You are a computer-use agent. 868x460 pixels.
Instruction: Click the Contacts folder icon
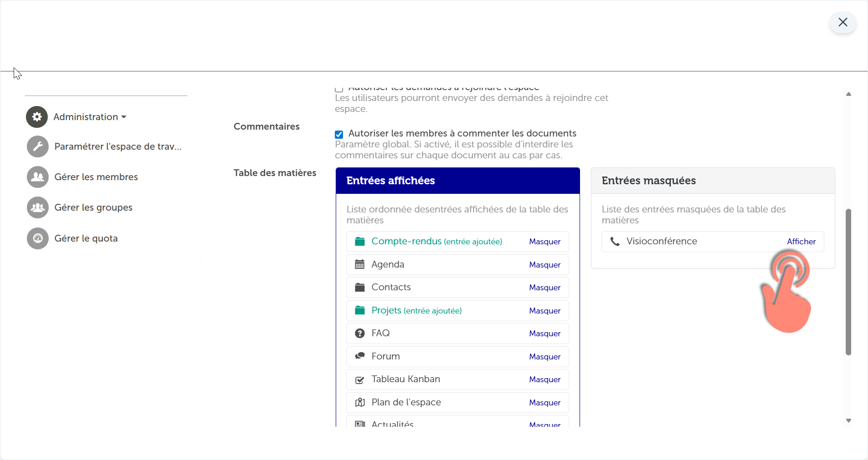(360, 288)
